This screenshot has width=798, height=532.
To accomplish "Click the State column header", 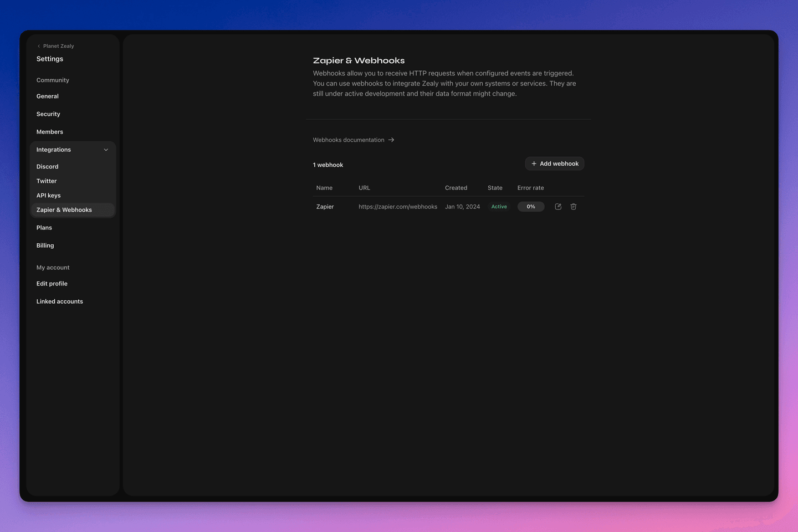I will (x=495, y=188).
